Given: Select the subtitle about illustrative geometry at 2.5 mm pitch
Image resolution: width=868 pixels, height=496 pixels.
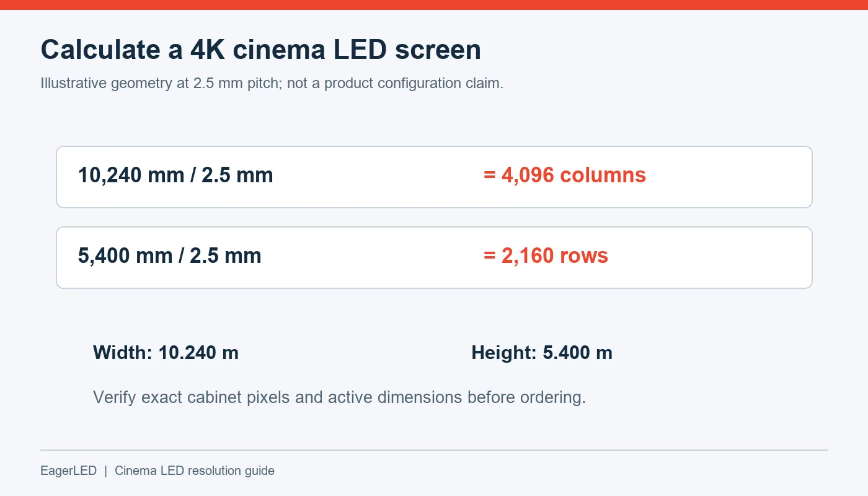Looking at the screenshot, I should 272,83.
